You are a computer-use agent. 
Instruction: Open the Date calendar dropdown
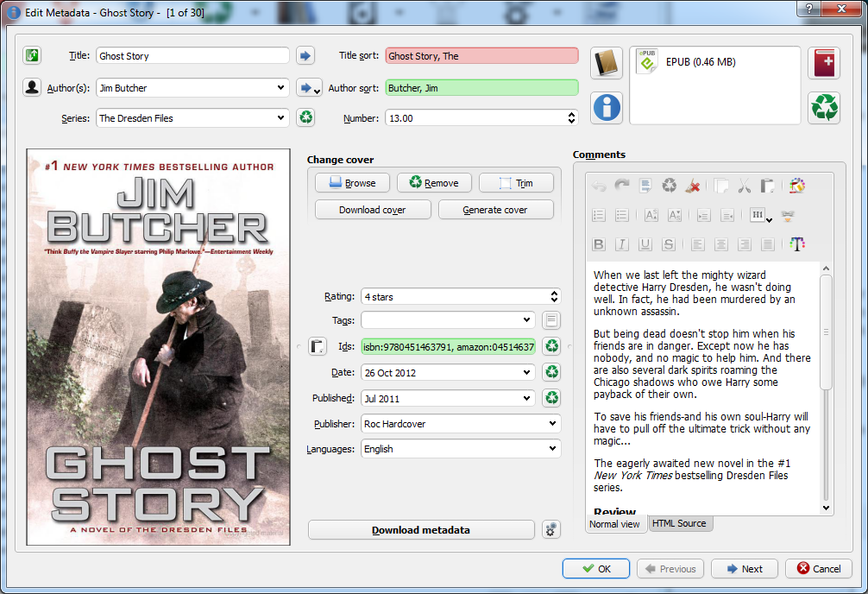click(x=526, y=372)
